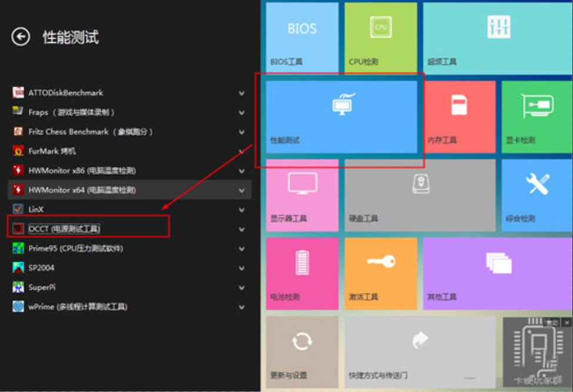This screenshot has height=392, width=573.
Task: Click the Fritz Chess Benchmark icon
Action: pyautogui.click(x=18, y=132)
